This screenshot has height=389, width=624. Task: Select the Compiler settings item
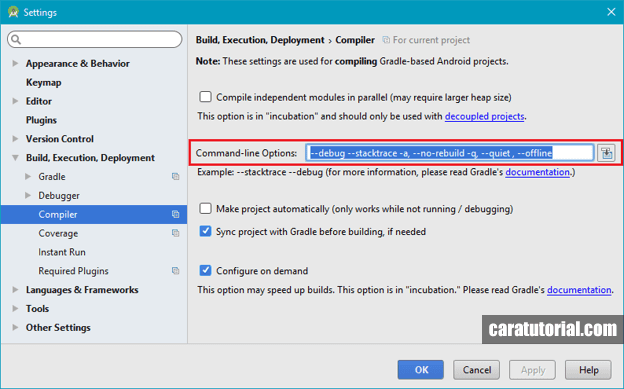coord(94,214)
